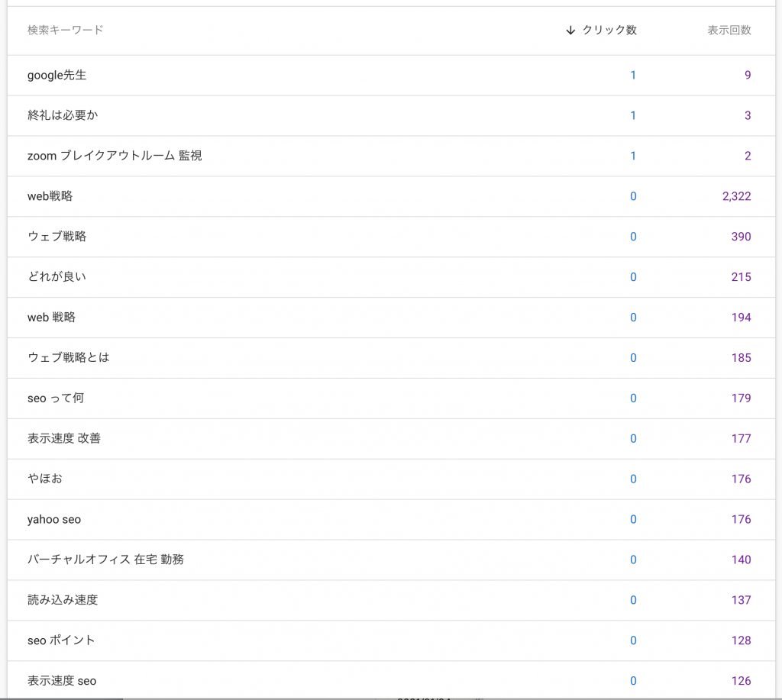Click the seo ポイント query row
782x700 pixels.
click(x=61, y=640)
